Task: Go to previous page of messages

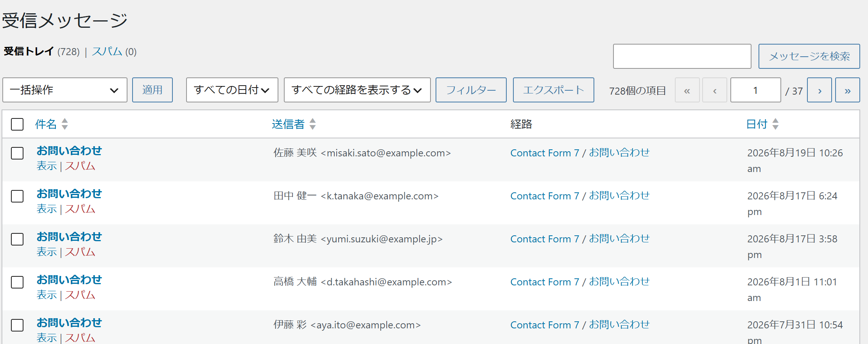Action: coord(715,90)
